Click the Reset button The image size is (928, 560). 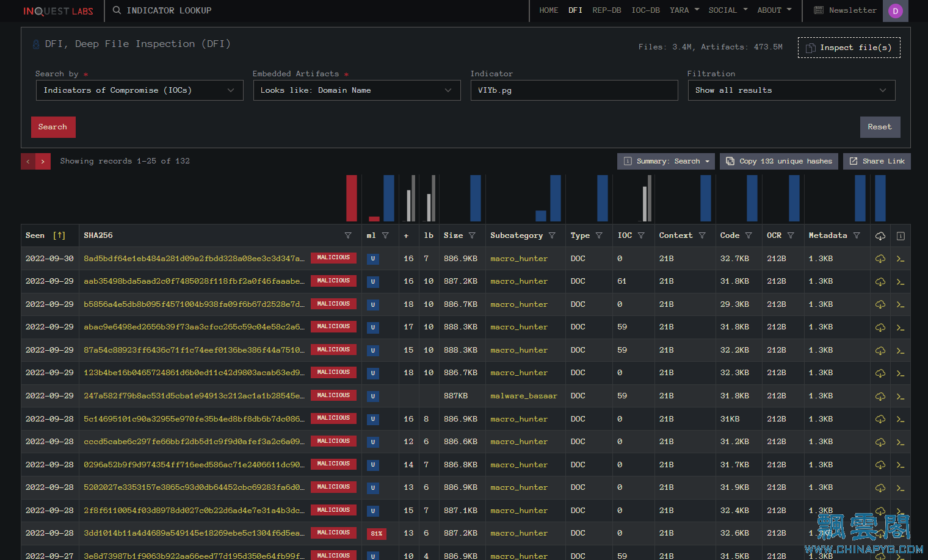coord(880,127)
